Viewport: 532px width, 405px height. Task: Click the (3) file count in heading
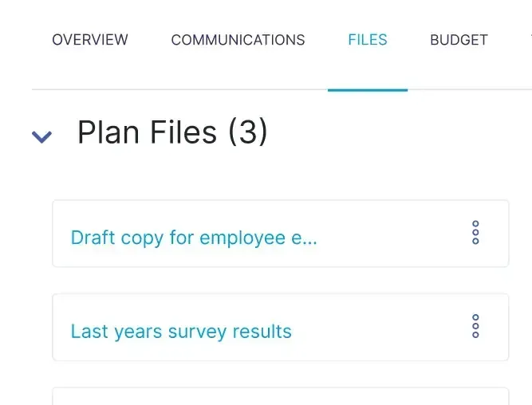[247, 132]
